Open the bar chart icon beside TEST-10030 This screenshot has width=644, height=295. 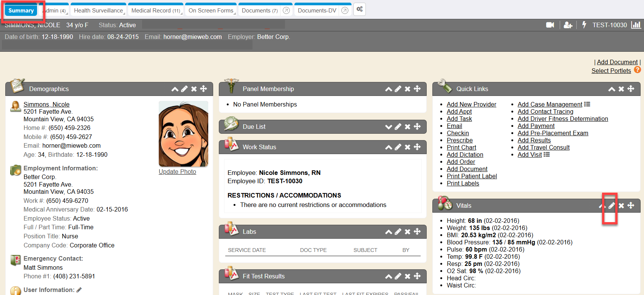coord(636,25)
